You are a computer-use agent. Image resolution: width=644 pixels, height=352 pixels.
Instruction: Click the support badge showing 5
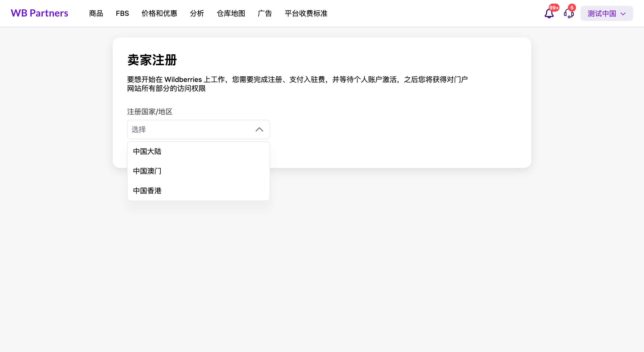coord(572,8)
